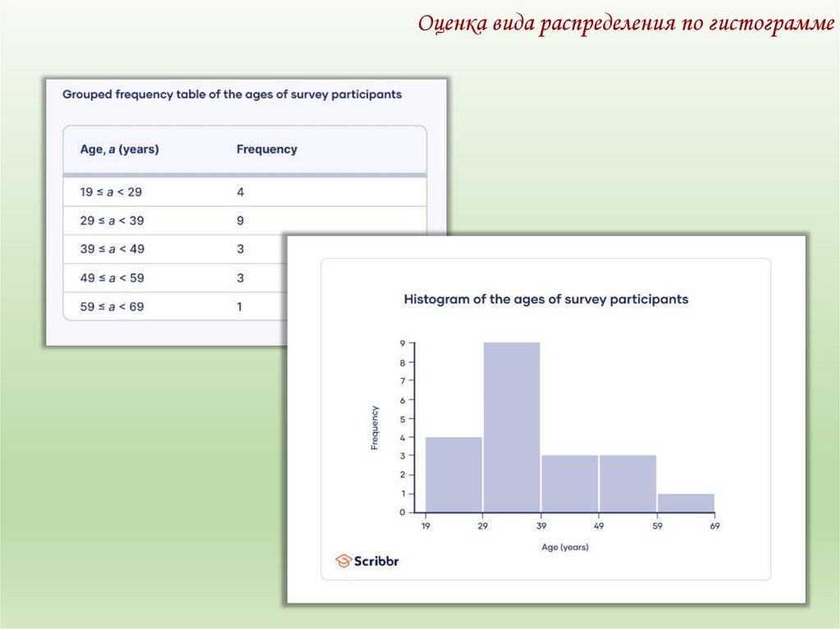Click y-axis tick label 5
Image resolution: width=840 pixels, height=629 pixels.
click(403, 419)
